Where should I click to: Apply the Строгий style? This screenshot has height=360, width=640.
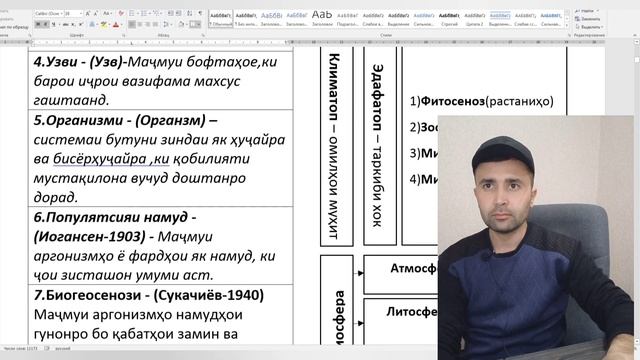[x=449, y=19]
